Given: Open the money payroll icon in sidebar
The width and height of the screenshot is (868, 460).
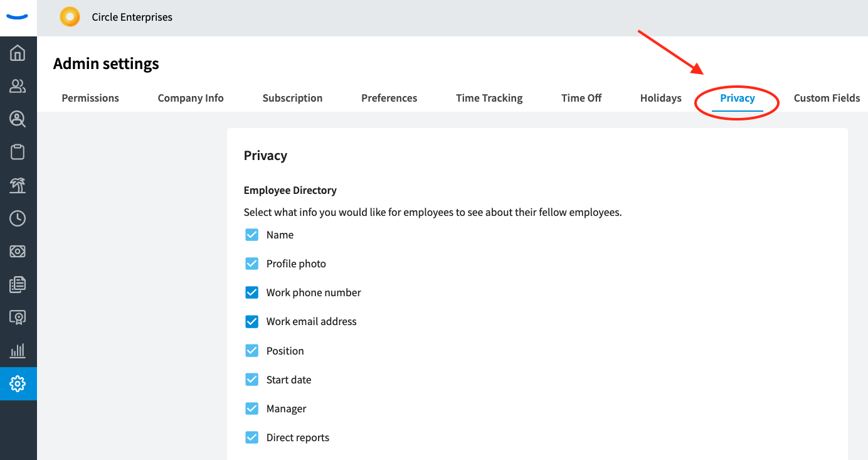Looking at the screenshot, I should click(x=18, y=252).
